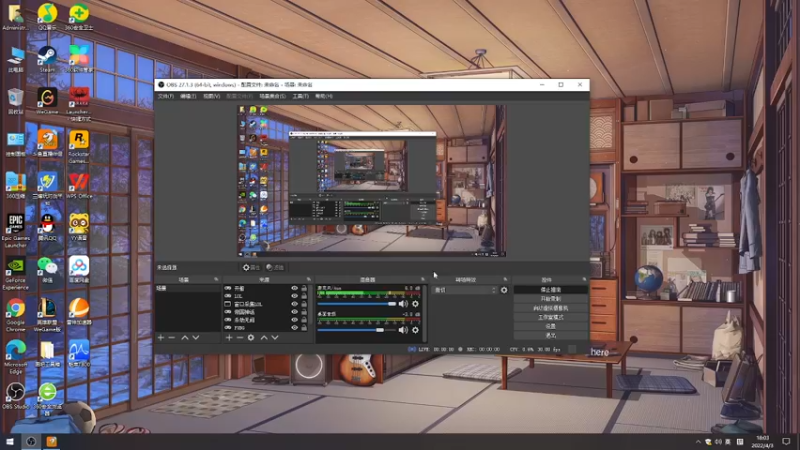Click the 麦克风/Aux volume slider
The image size is (800, 450).
tap(357, 304)
